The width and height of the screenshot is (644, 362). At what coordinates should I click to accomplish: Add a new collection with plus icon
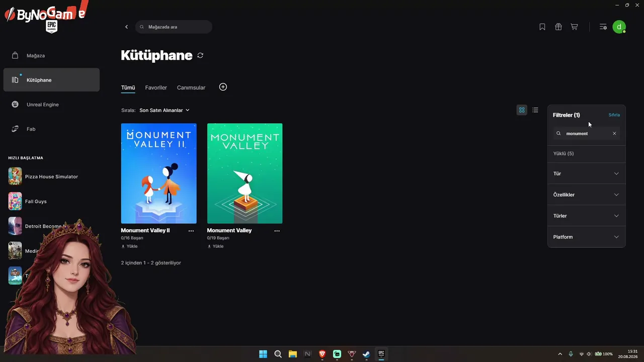point(223,87)
